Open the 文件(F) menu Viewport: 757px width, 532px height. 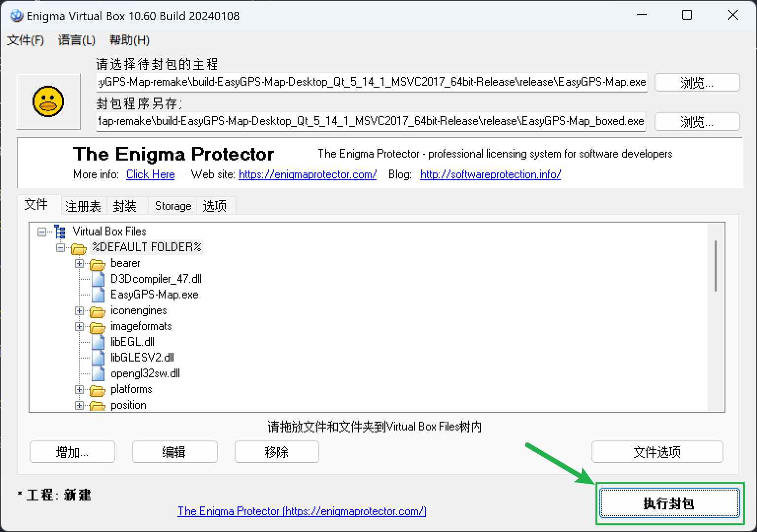(x=26, y=40)
